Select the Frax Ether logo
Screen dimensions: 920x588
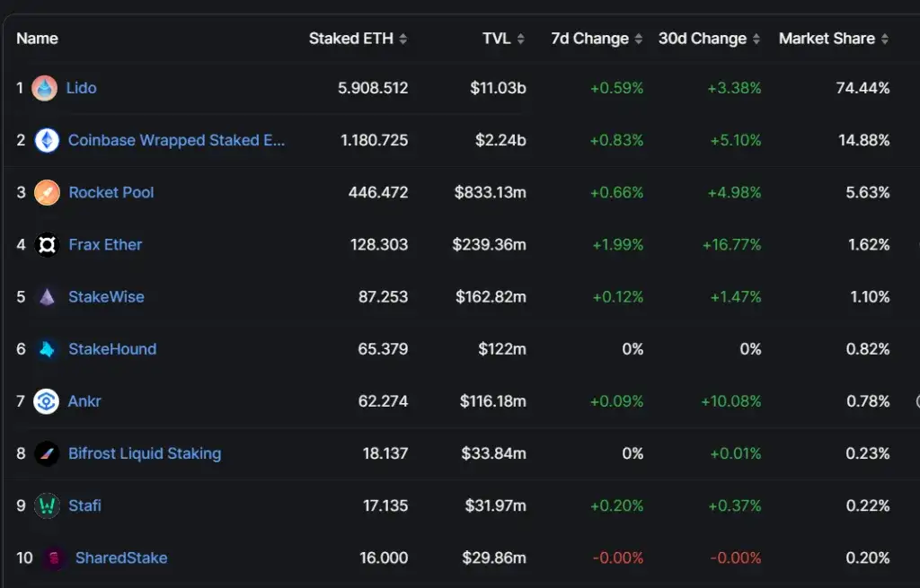[x=47, y=244]
